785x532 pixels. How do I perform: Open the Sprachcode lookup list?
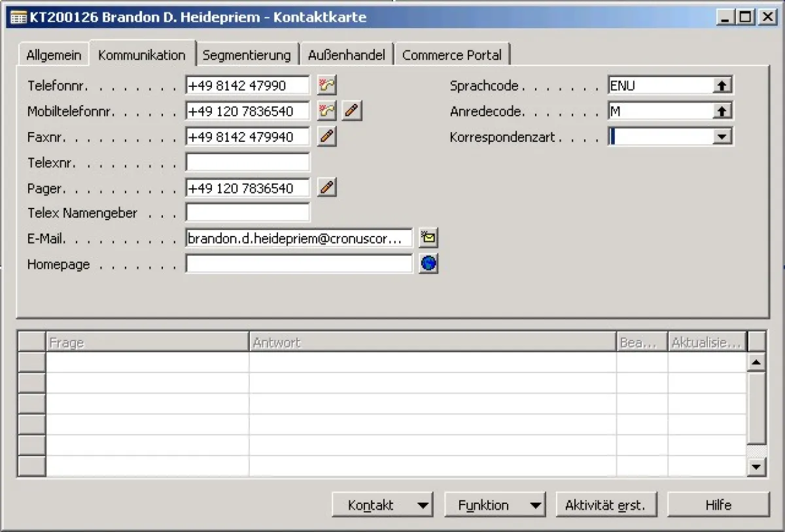click(724, 84)
